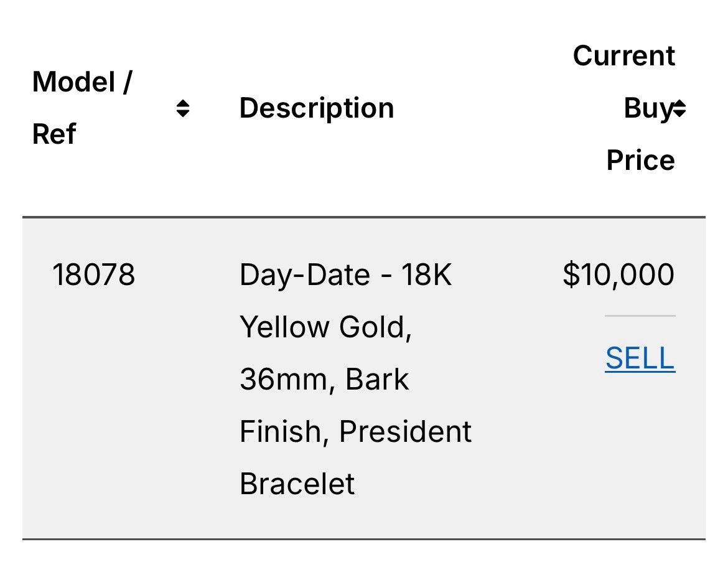Click the word Ref in the header
This screenshot has width=728, height=562.
click(x=54, y=134)
